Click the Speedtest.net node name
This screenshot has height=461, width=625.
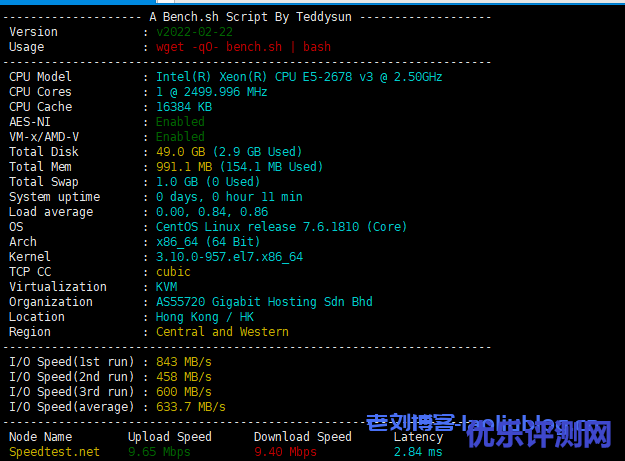pyautogui.click(x=54, y=452)
